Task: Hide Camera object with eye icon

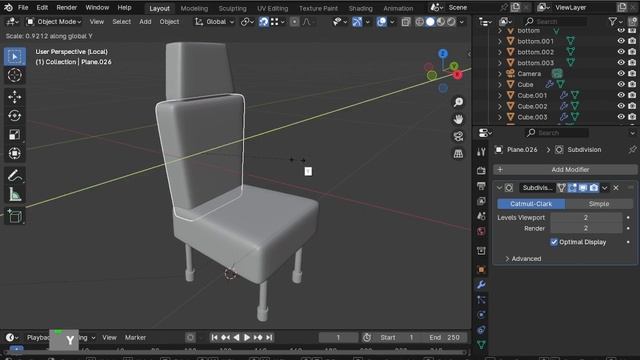Action: click(621, 73)
